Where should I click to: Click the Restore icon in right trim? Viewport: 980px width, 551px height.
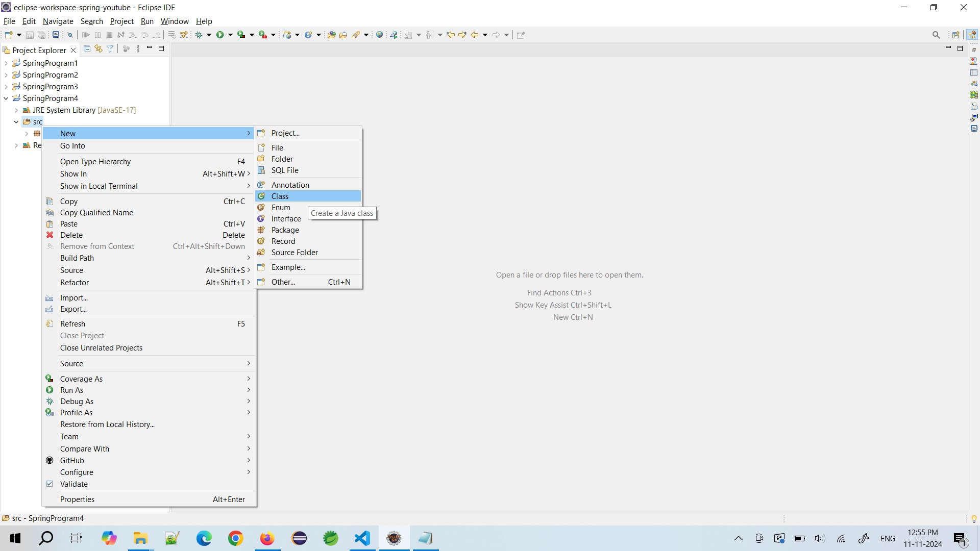tap(974, 50)
